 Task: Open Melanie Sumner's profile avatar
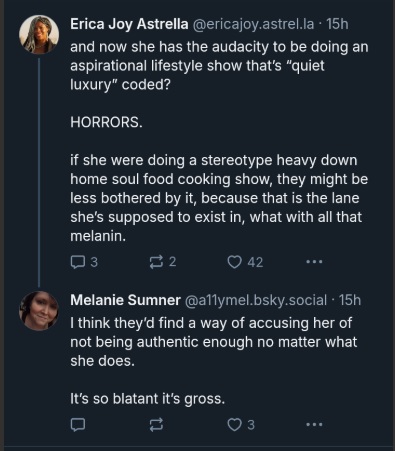[39, 311]
